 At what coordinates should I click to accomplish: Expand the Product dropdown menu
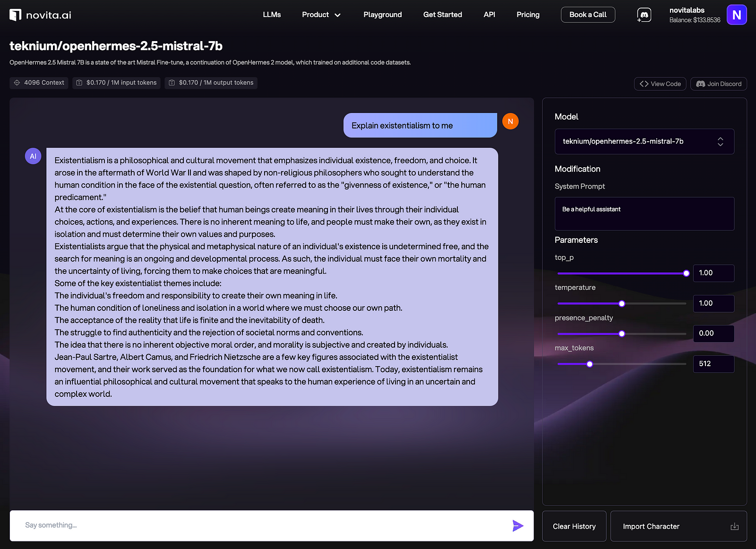(321, 15)
